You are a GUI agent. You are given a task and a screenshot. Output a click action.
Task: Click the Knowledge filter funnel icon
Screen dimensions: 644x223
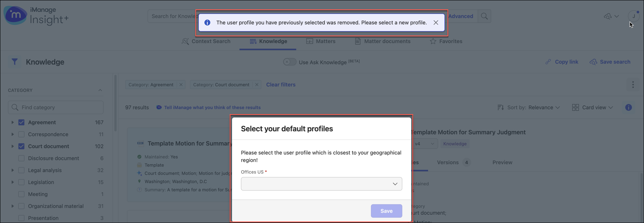point(15,62)
